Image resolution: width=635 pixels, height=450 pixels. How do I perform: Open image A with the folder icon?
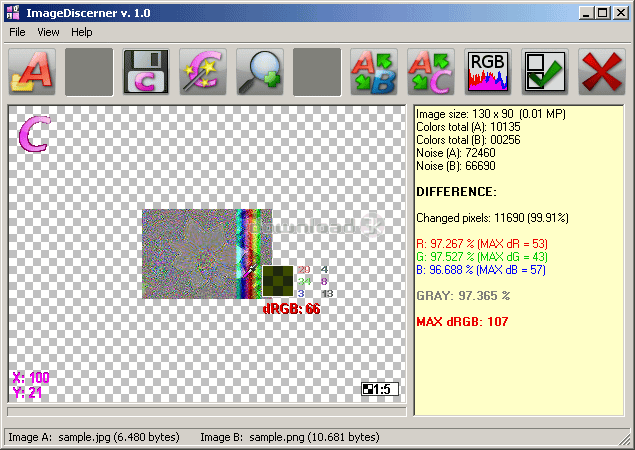(x=32, y=72)
